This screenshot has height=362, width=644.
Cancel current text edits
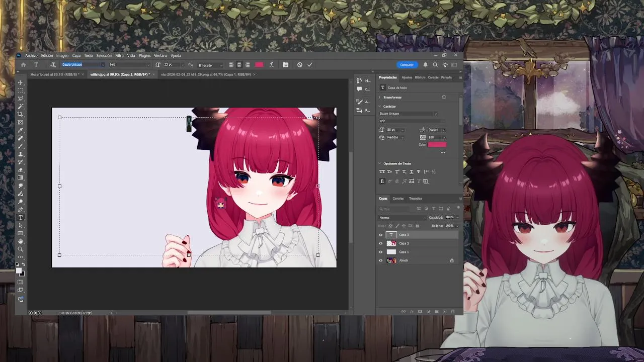tap(300, 64)
